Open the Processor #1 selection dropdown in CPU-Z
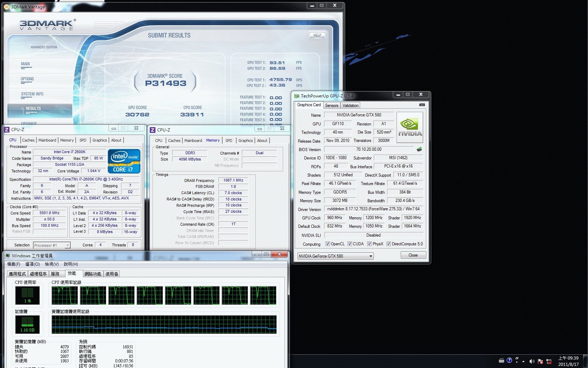The image size is (588, 368). tap(52, 245)
